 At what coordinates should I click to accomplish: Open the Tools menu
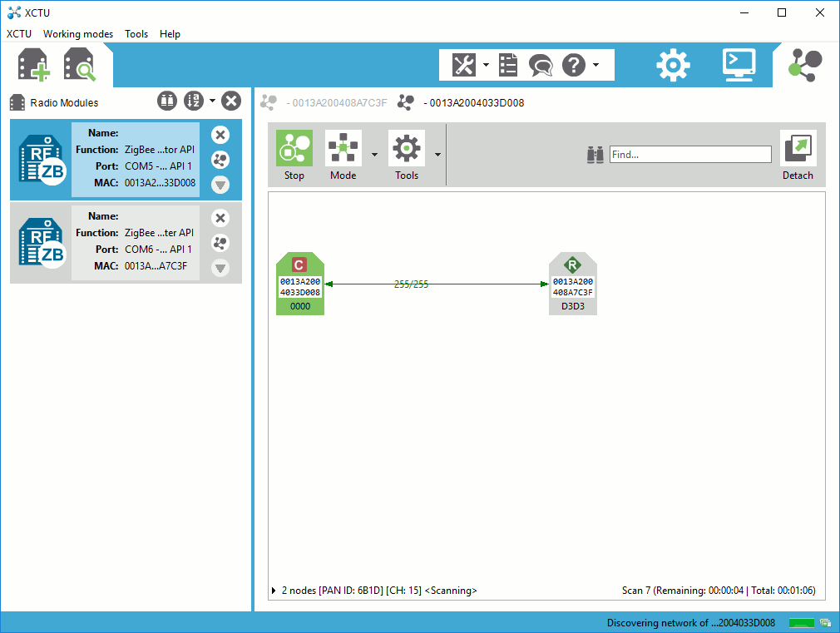(136, 34)
